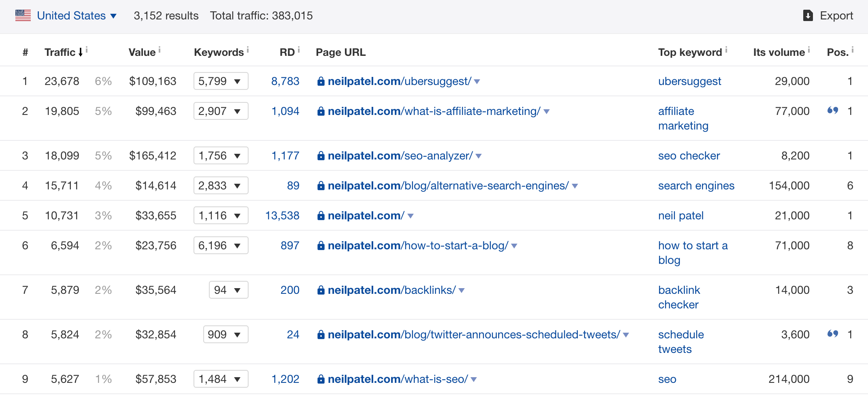This screenshot has height=395, width=868.
Task: Click lock icon of backlinks URL
Action: tap(321, 290)
